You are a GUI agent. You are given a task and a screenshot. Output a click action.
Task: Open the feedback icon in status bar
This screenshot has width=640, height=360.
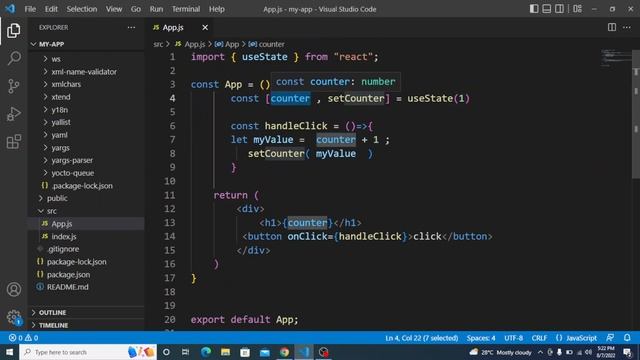610,338
